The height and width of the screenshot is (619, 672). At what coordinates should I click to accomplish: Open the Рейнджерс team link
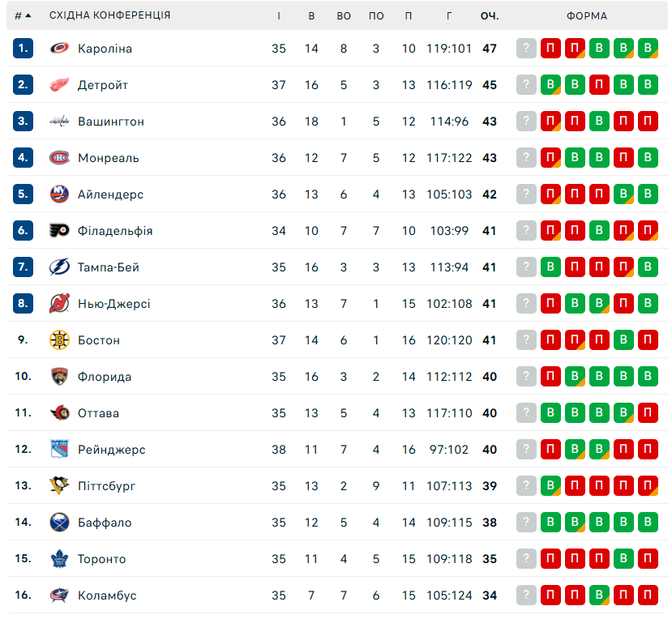[111, 450]
